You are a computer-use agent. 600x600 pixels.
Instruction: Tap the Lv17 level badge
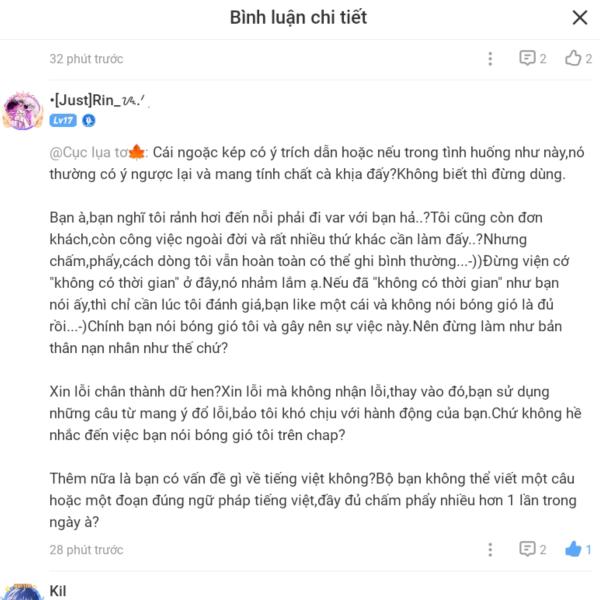[x=63, y=121]
